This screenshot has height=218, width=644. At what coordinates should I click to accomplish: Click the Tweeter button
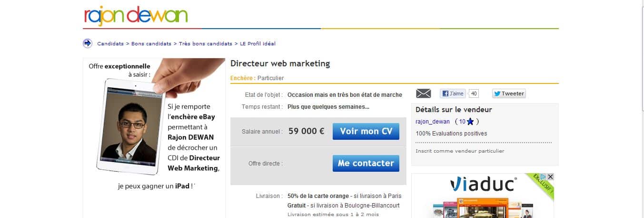point(509,93)
